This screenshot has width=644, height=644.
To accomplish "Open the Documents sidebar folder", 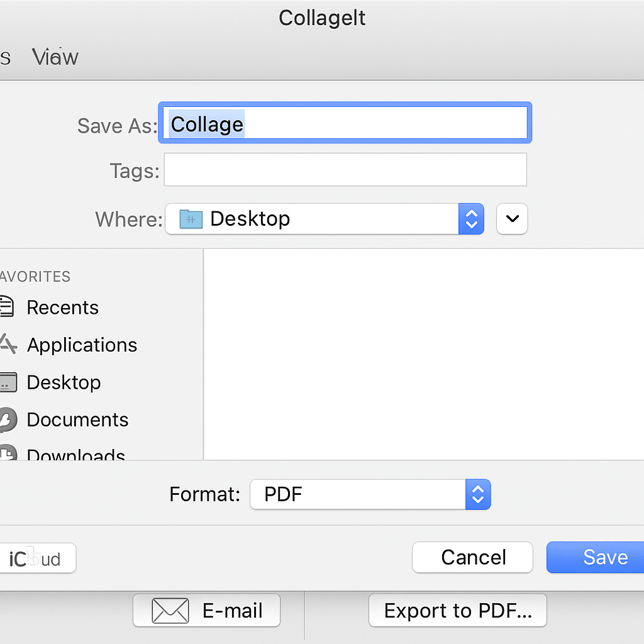I will click(77, 419).
